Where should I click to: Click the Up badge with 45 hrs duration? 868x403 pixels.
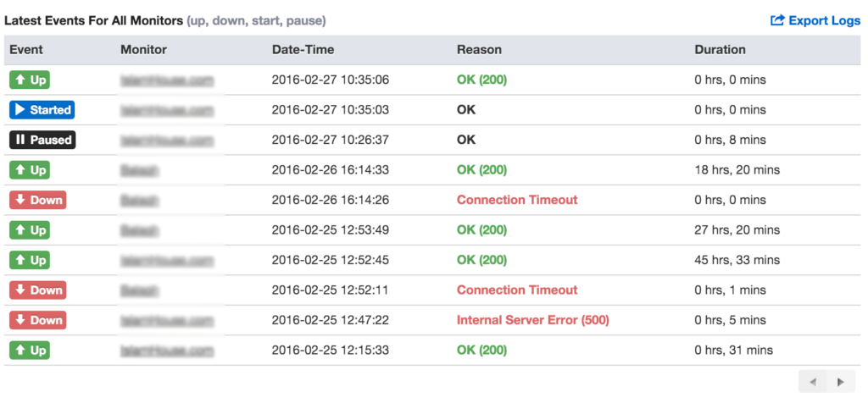click(30, 260)
